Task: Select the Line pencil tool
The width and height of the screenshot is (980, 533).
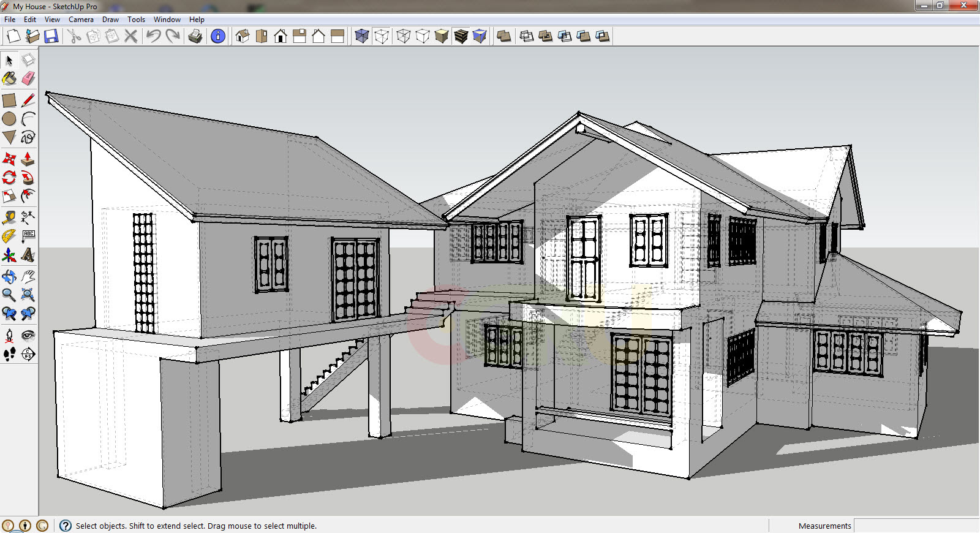Action: [28, 100]
